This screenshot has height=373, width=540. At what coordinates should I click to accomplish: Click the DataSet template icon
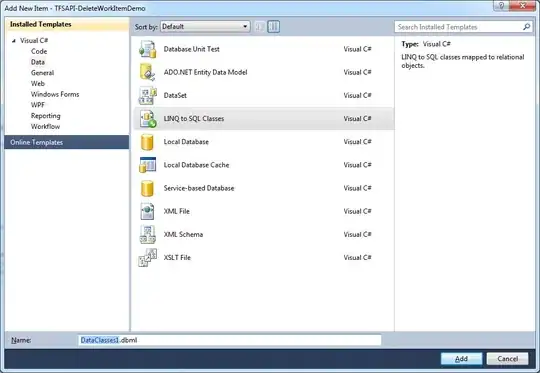coord(148,95)
